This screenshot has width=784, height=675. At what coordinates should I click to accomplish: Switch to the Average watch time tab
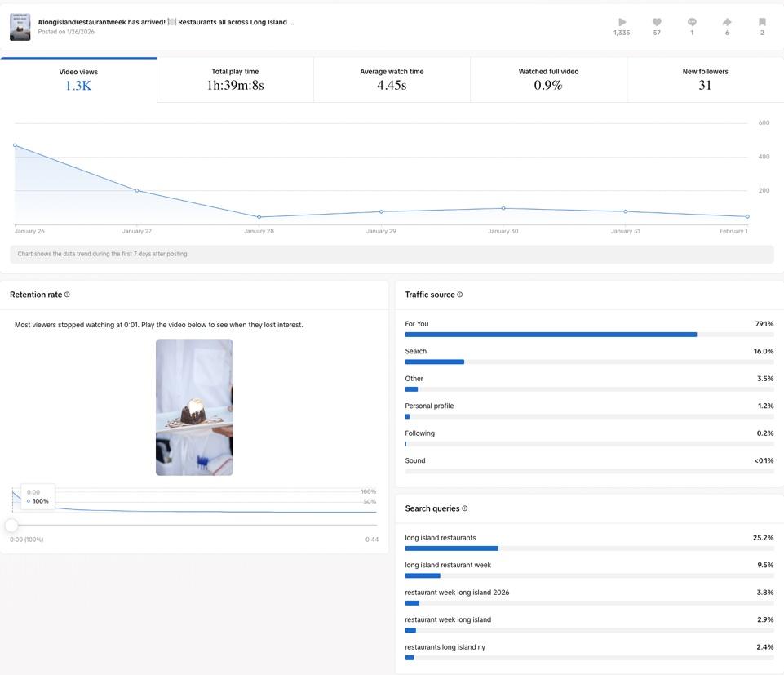[x=392, y=80]
